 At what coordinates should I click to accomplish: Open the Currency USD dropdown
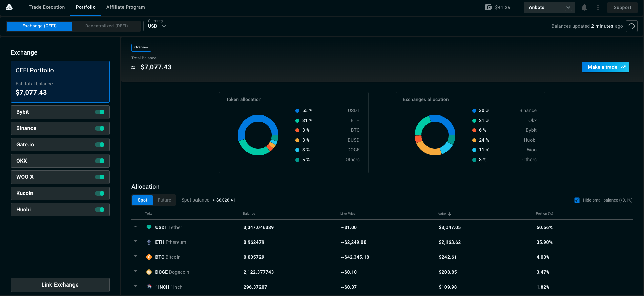click(157, 26)
